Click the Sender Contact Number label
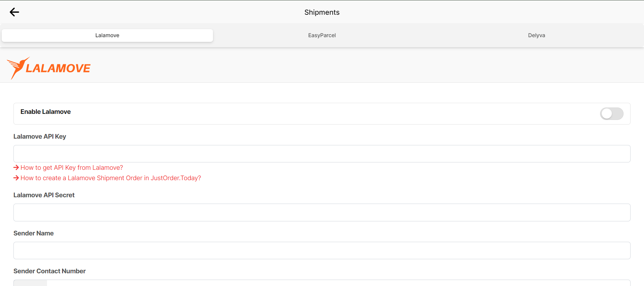 [49, 271]
